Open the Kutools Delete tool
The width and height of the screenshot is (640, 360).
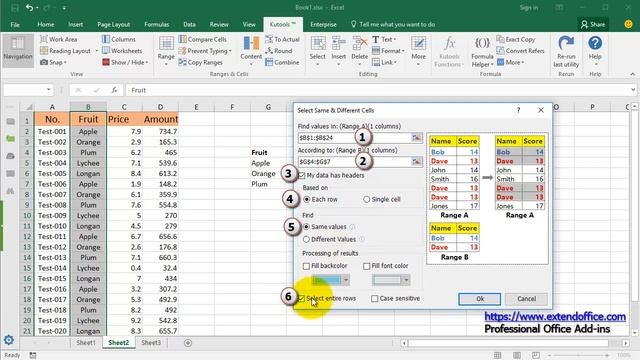pyautogui.click(x=360, y=50)
